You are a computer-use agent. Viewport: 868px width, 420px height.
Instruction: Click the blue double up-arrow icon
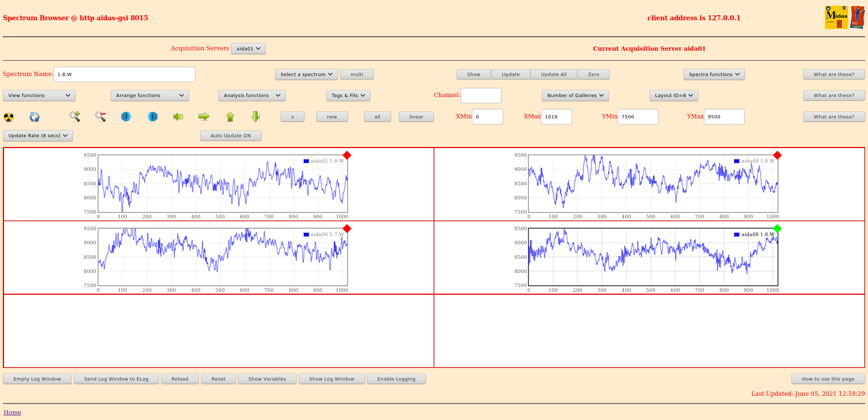(x=153, y=117)
